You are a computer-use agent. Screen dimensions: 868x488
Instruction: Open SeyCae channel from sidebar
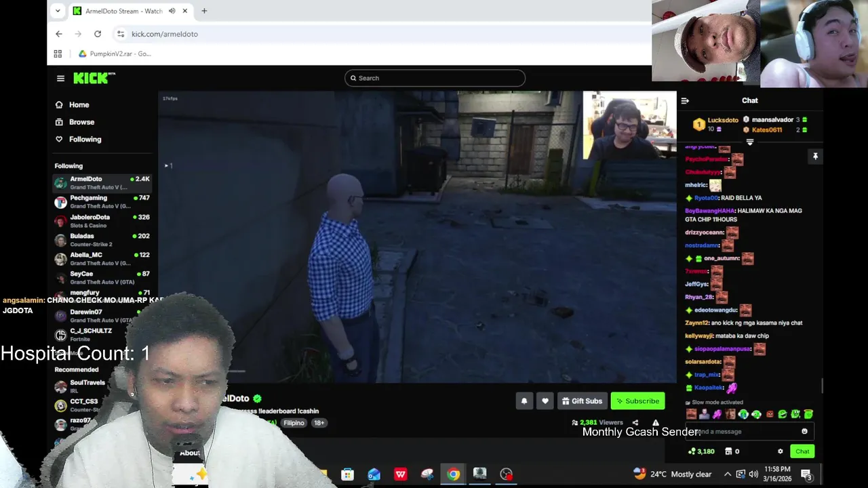pos(102,278)
